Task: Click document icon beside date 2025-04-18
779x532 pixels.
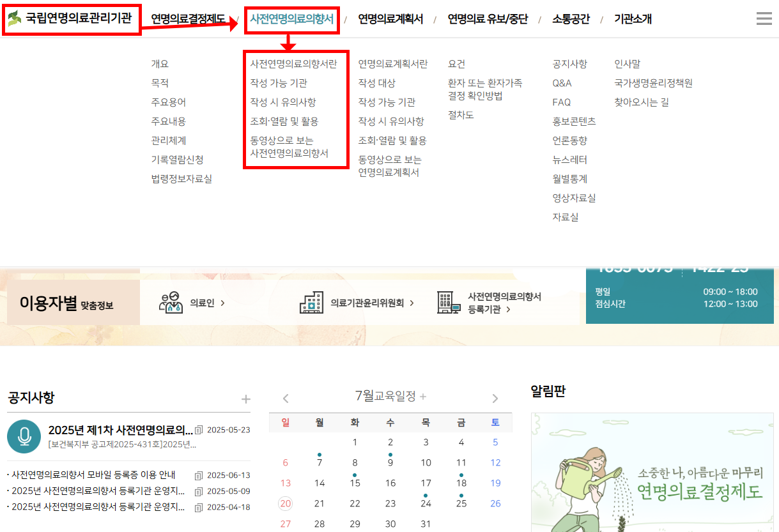Action: pyautogui.click(x=198, y=507)
